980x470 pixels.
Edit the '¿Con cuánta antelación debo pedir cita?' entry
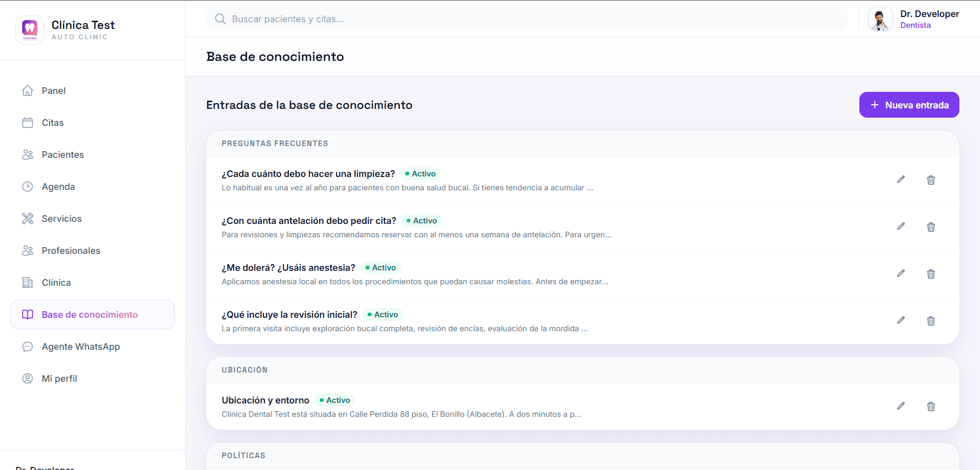pyautogui.click(x=901, y=226)
